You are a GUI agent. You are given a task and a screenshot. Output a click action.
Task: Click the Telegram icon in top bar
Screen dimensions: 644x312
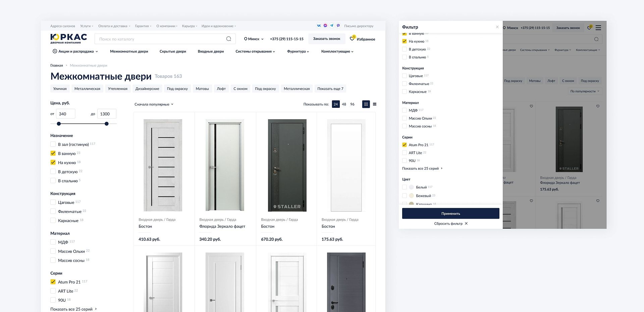pyautogui.click(x=332, y=26)
